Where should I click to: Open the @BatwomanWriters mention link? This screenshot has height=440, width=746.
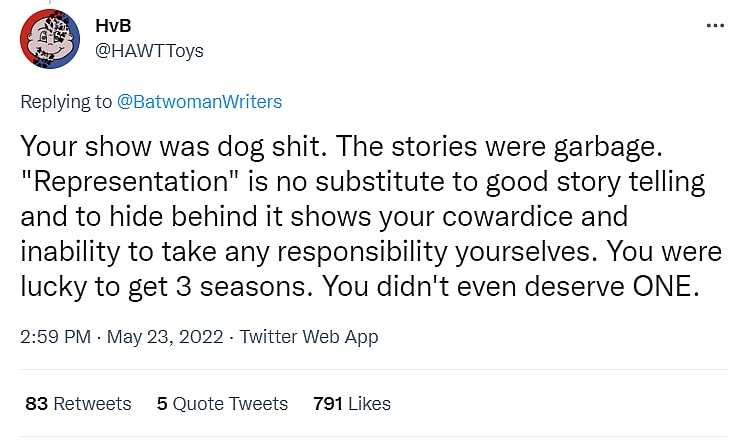tap(199, 101)
